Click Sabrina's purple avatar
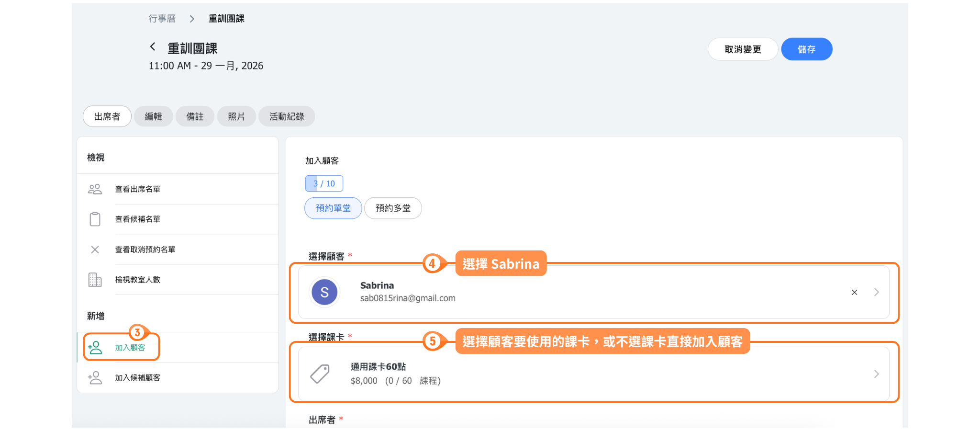 [x=324, y=292]
